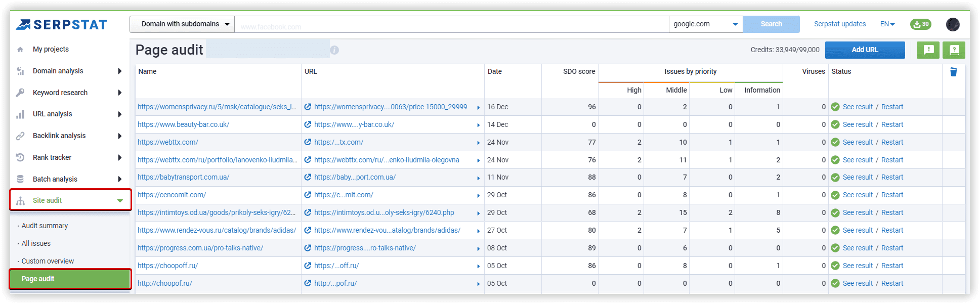The height and width of the screenshot is (304, 980).
Task: See result for beauty-bar.co.uk row
Action: [x=858, y=124]
